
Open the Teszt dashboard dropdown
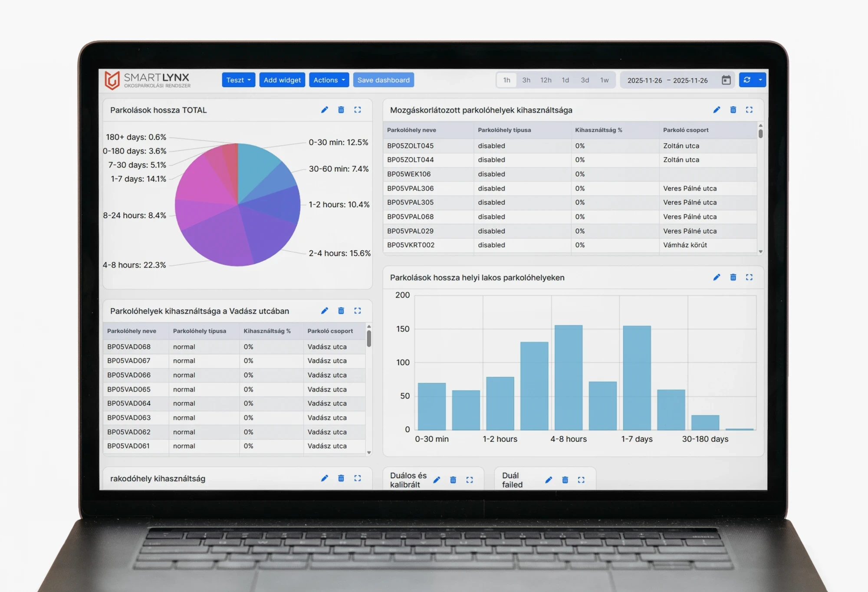pyautogui.click(x=238, y=80)
